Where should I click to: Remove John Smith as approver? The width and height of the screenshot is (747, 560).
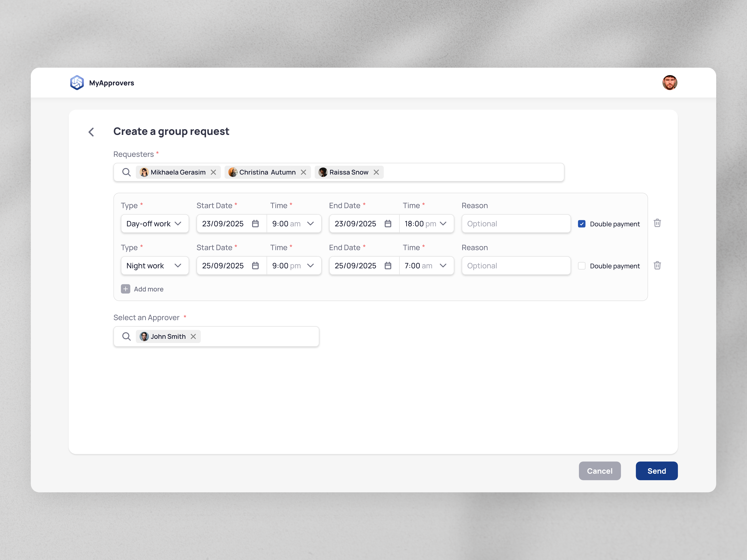tap(193, 336)
